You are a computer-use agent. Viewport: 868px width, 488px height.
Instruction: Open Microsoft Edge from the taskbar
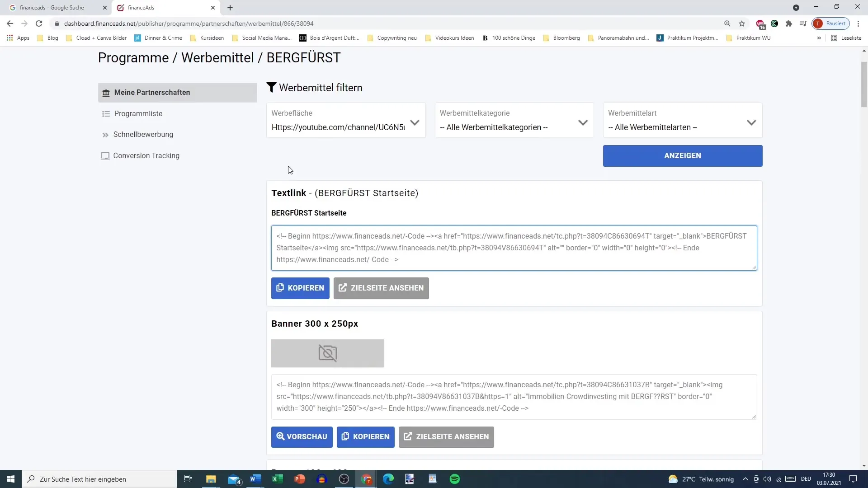point(388,479)
